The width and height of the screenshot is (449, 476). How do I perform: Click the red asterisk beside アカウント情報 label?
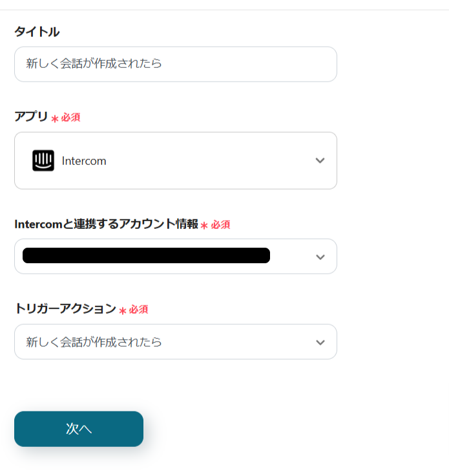coord(204,225)
